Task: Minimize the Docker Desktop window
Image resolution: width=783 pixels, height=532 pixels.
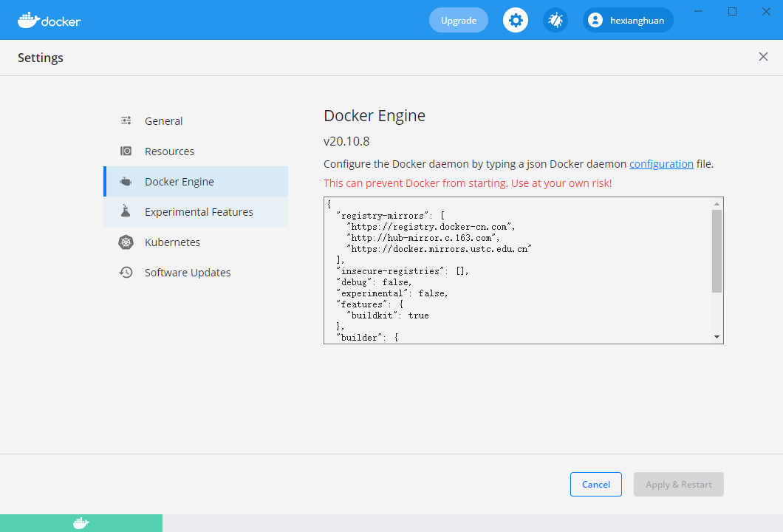Action: click(699, 11)
